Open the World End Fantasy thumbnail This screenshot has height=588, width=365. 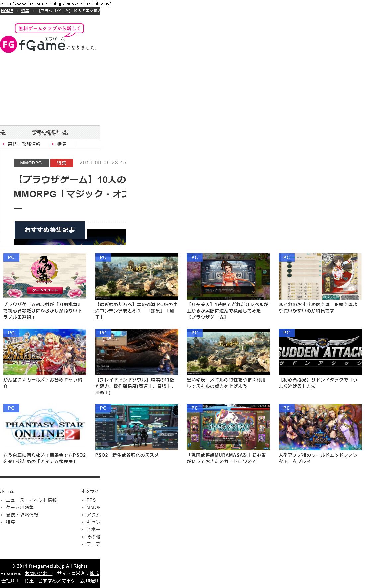pyautogui.click(x=320, y=427)
